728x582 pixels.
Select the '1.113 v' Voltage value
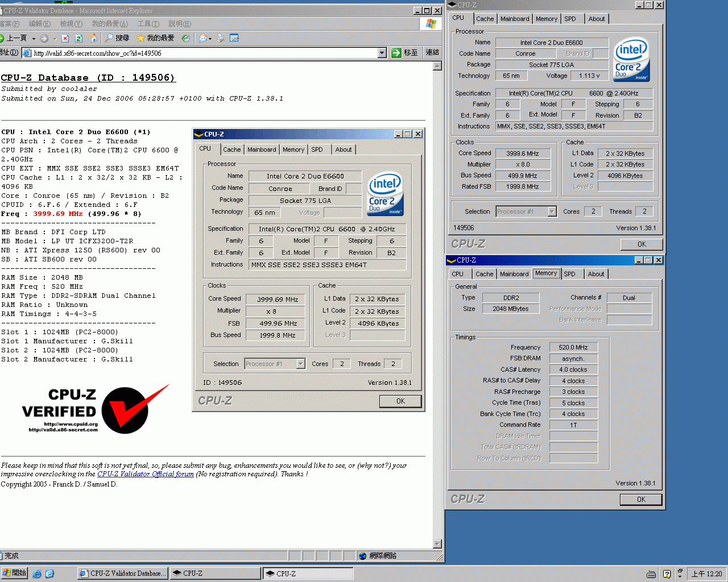tap(589, 76)
